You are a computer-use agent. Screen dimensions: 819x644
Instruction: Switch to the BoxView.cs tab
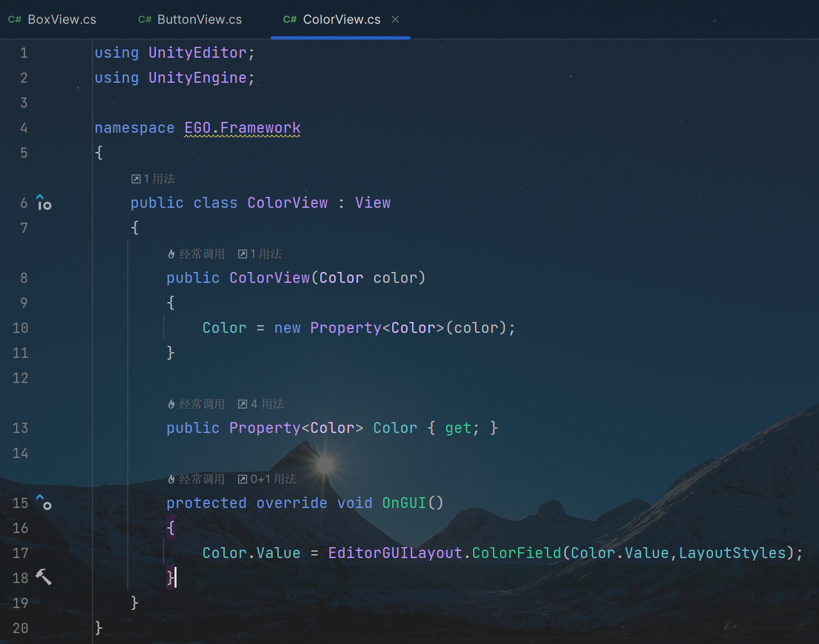(53, 20)
